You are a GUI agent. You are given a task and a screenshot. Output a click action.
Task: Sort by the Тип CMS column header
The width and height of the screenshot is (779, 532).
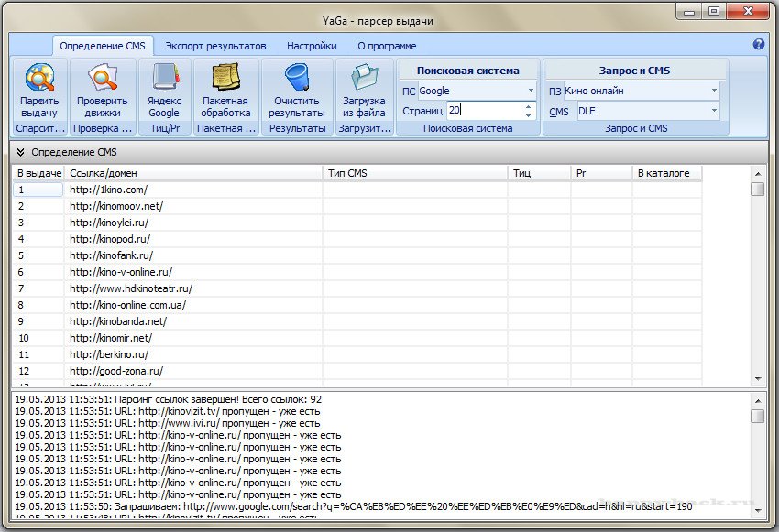click(x=415, y=173)
